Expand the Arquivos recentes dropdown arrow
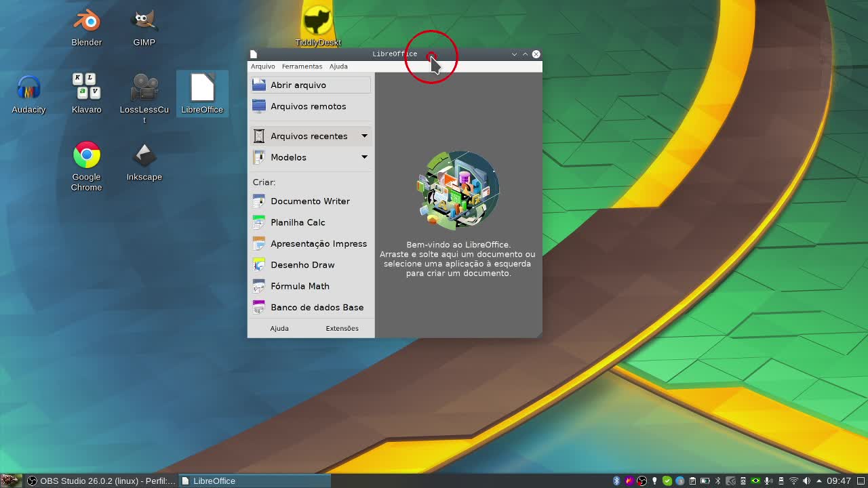Viewport: 868px width, 488px height. coord(364,136)
